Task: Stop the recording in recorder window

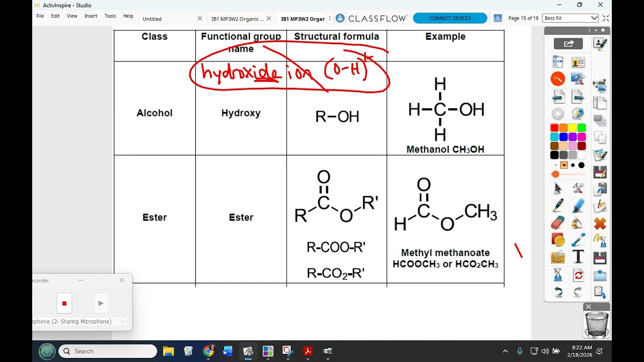Action: (x=64, y=303)
